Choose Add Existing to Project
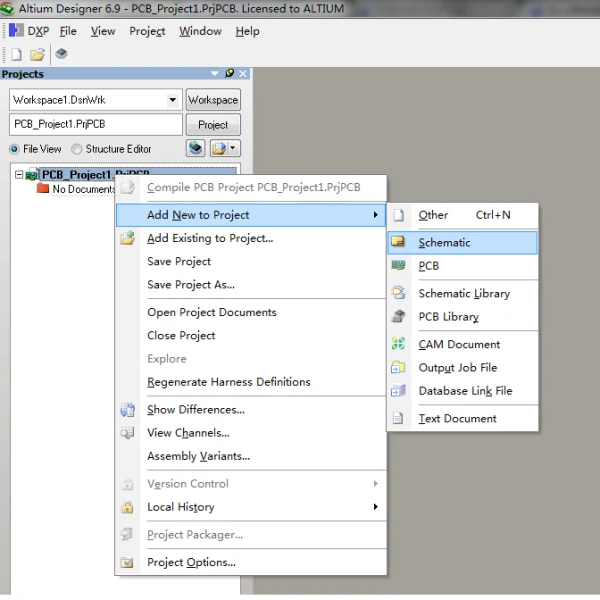This screenshot has height=600, width=600. click(x=251, y=238)
